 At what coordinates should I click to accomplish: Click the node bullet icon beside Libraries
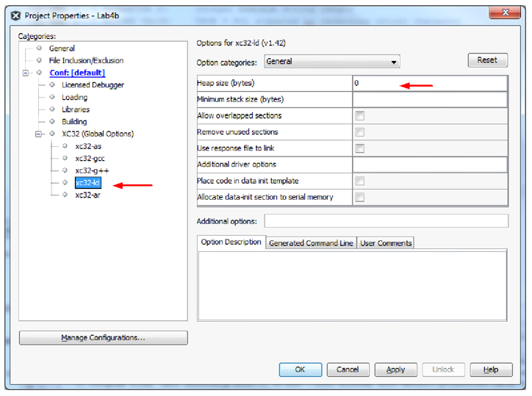52,109
